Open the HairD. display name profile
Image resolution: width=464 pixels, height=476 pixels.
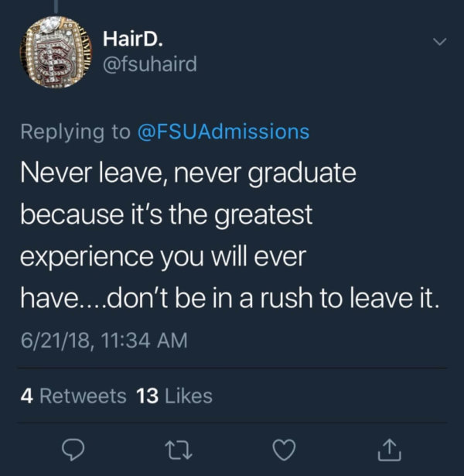133,39
